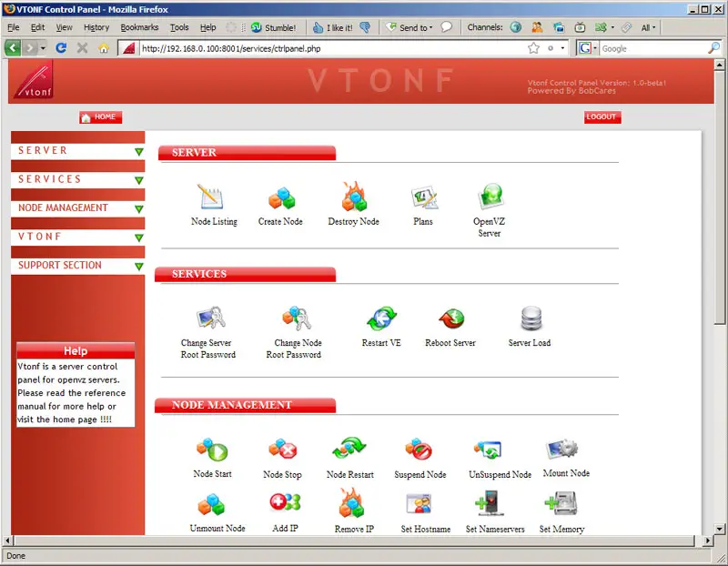
Task: Open the Set Nameservers icon
Action: click(490, 504)
